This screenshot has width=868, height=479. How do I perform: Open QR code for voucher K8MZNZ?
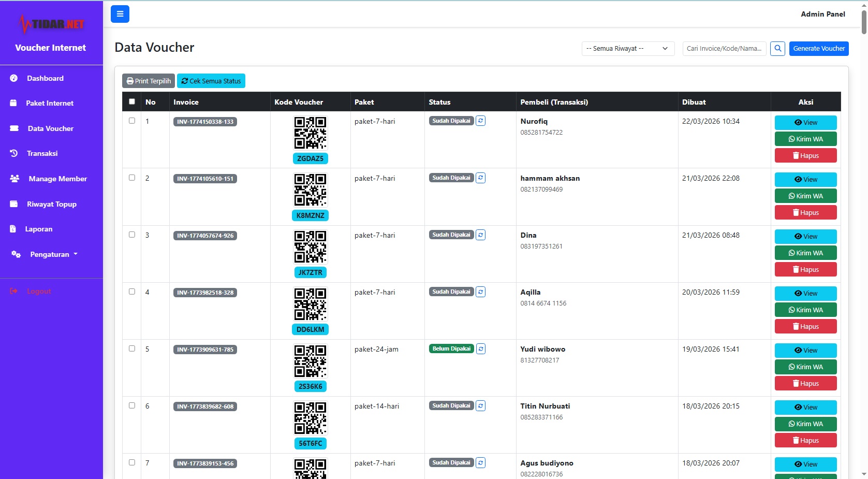310,190
